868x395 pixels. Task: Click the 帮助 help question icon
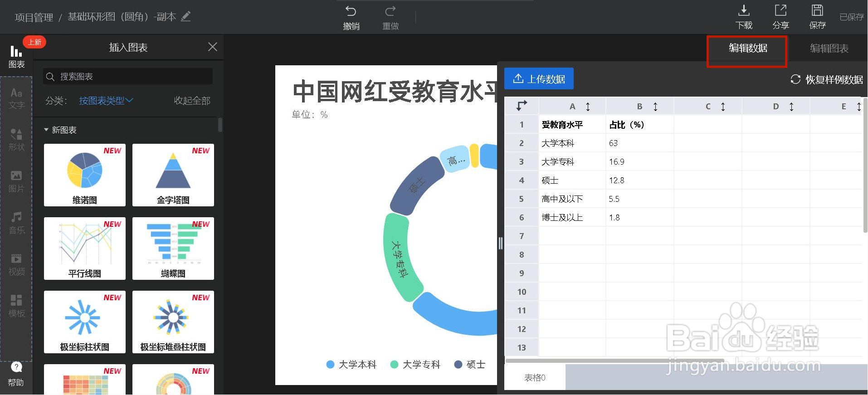(16, 367)
